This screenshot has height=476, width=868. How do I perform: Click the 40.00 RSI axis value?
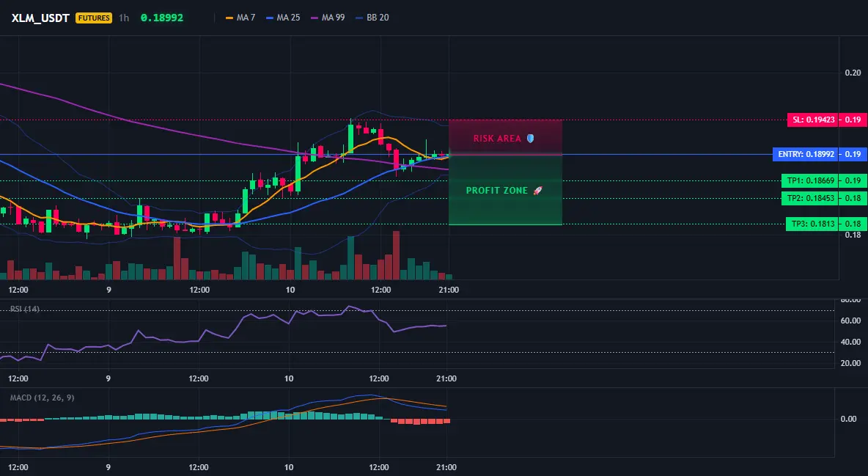(851, 342)
